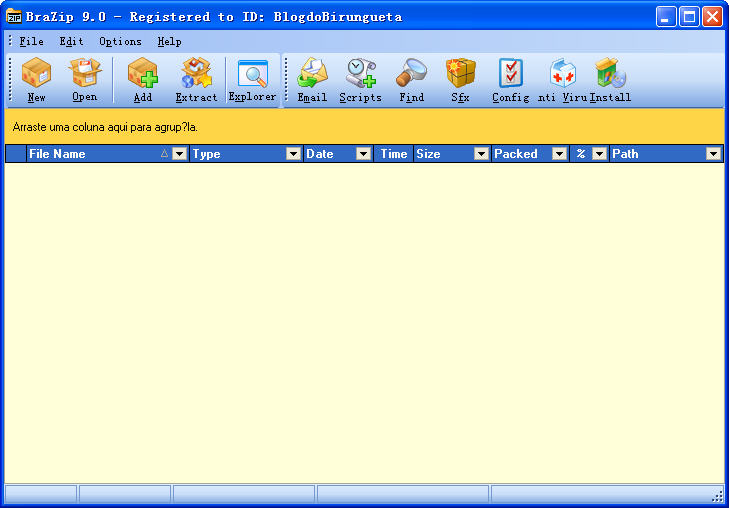Toggle the Explorer view icon
The width and height of the screenshot is (729, 508).
(252, 79)
